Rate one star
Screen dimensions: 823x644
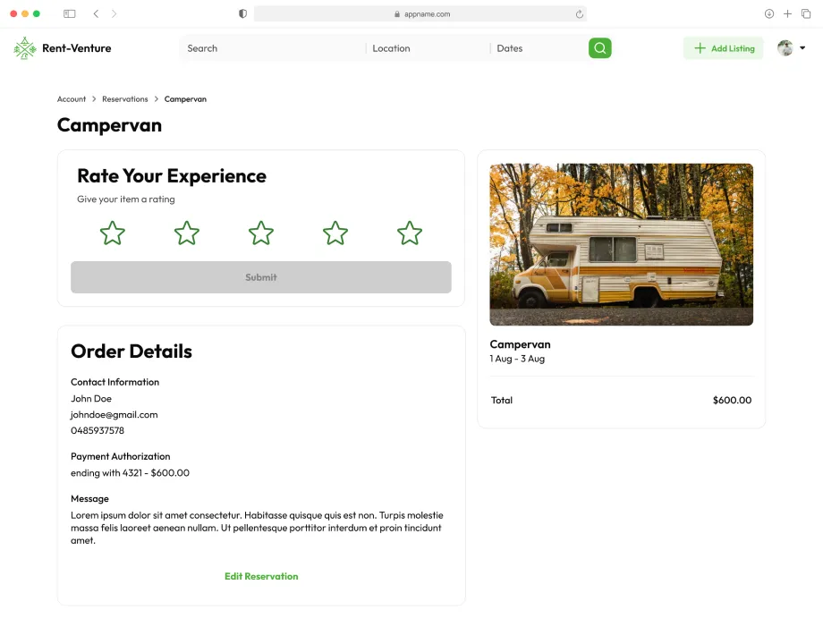click(x=113, y=233)
